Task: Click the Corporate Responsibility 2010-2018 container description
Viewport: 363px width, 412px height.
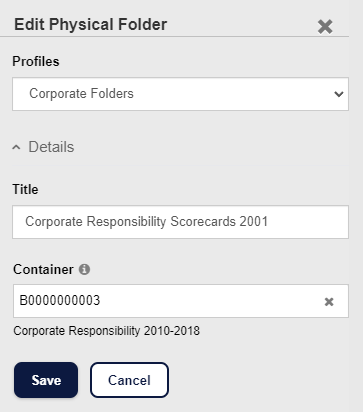Action: 107,331
